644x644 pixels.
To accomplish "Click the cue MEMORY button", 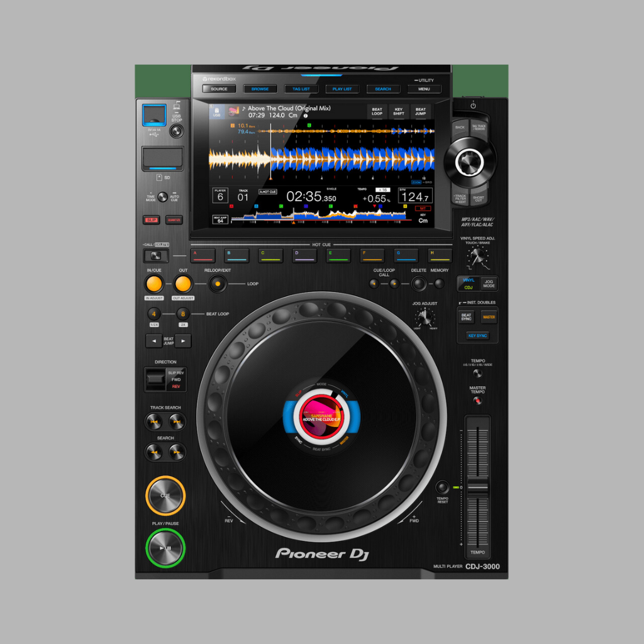I will (440, 284).
